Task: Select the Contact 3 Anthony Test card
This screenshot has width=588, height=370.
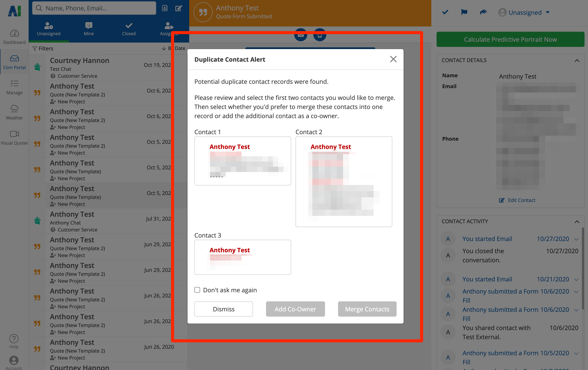Action: (x=243, y=257)
